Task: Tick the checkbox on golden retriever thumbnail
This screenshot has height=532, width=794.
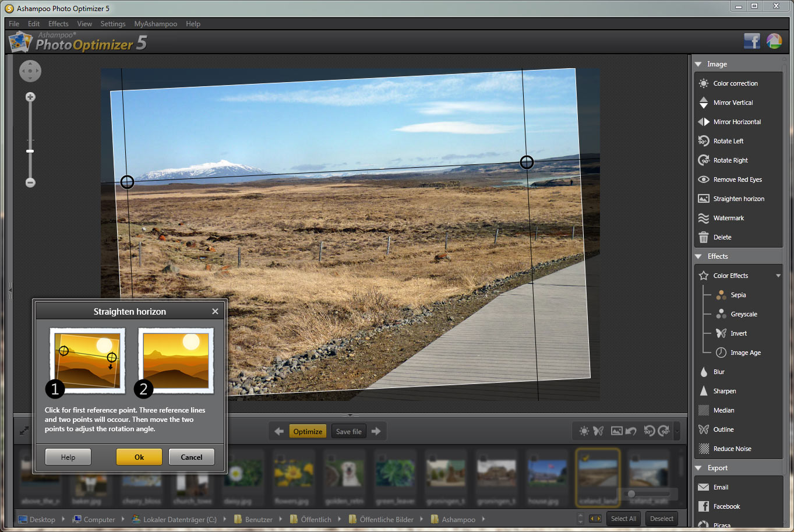Action: [x=331, y=458]
